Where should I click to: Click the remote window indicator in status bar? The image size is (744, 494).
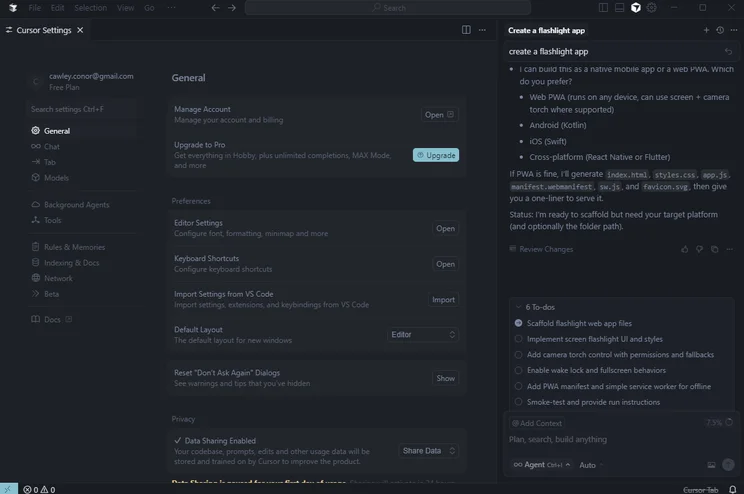click(x=9, y=489)
